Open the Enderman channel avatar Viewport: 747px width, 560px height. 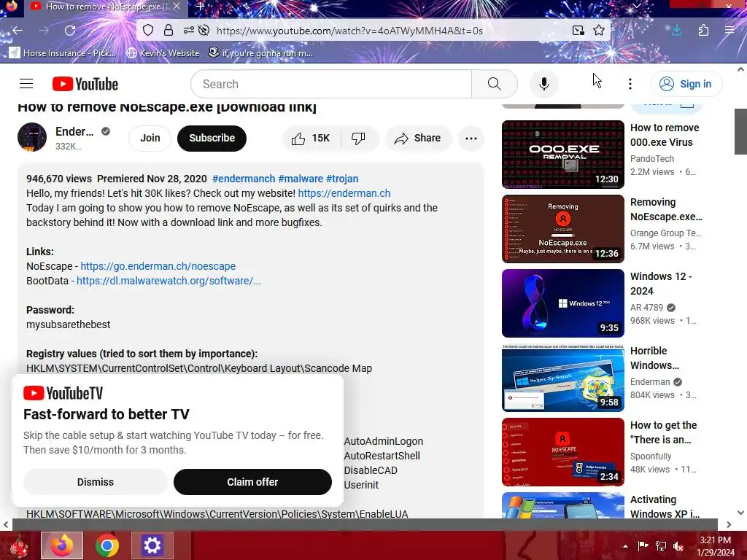(x=32, y=137)
